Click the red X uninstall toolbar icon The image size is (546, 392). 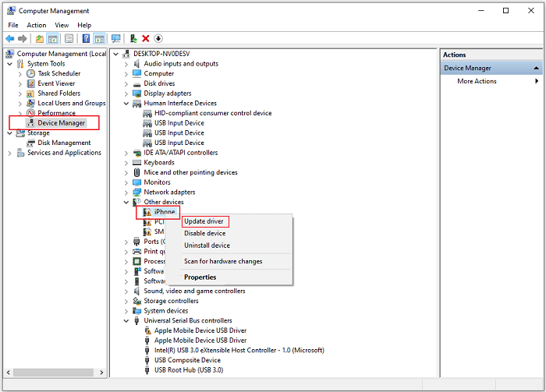[146, 38]
